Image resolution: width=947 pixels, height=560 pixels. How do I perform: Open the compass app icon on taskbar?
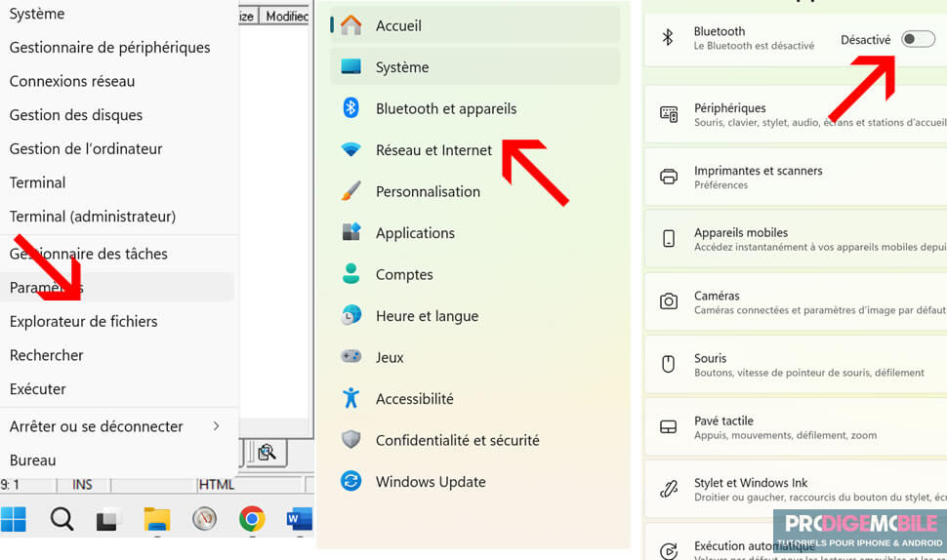click(x=204, y=518)
